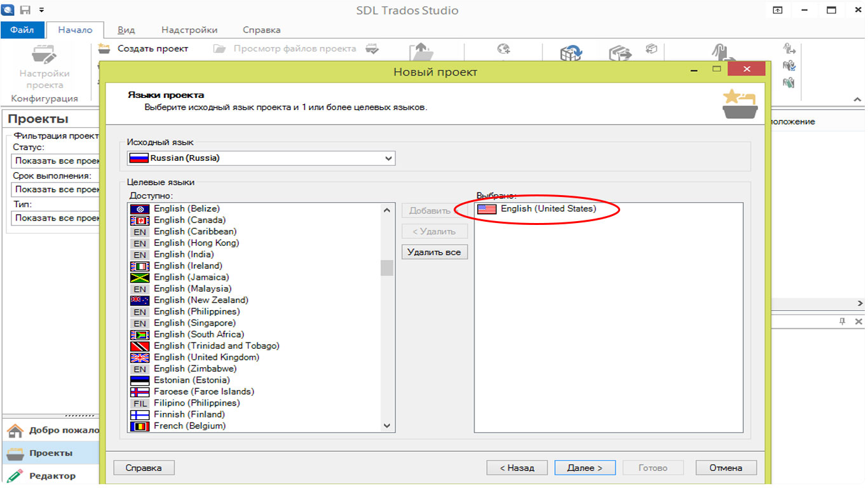Click the save icon in quick access toolbar
Screen dimensions: 868x488
(x=25, y=10)
